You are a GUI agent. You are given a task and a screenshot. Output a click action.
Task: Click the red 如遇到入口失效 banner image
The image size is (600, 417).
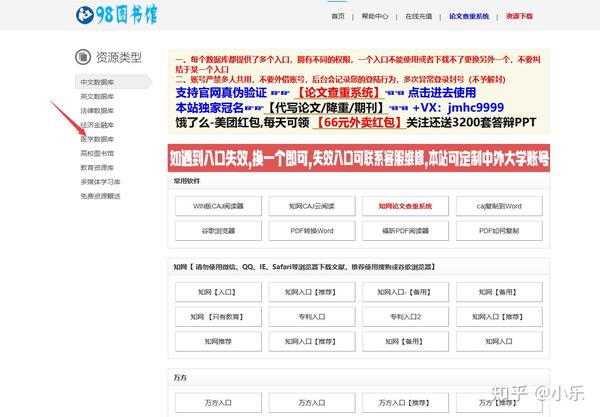(359, 158)
